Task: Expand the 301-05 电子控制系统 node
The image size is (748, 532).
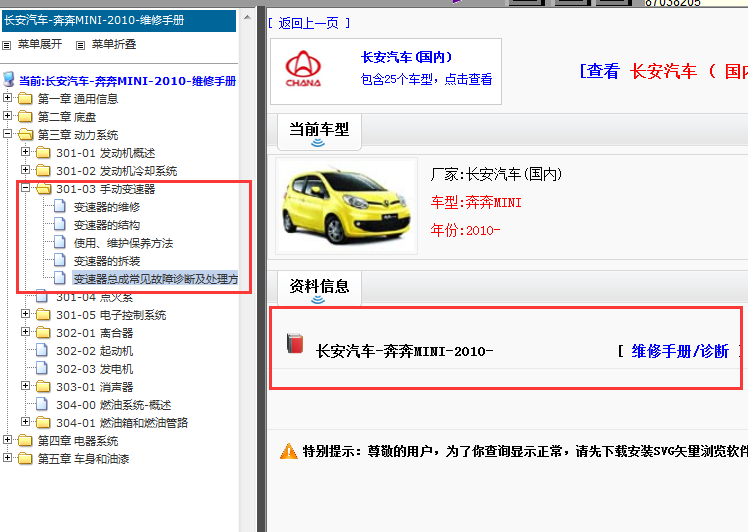Action: pyautogui.click(x=26, y=314)
